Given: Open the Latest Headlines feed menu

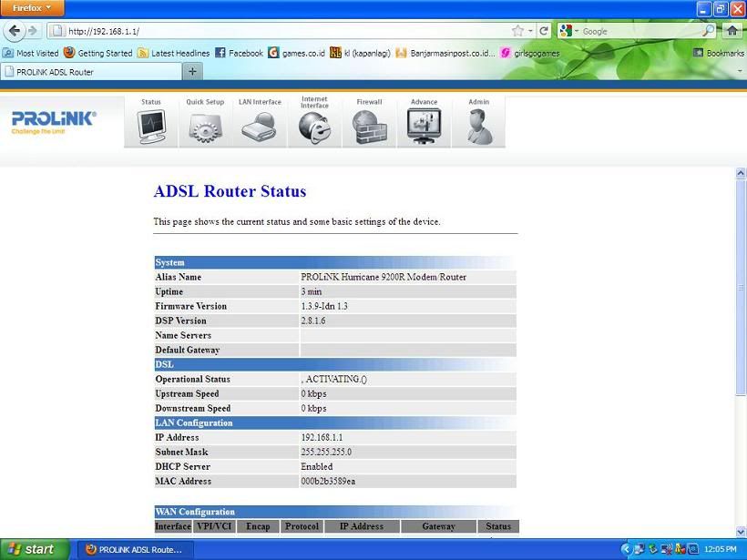Looking at the screenshot, I should [174, 53].
